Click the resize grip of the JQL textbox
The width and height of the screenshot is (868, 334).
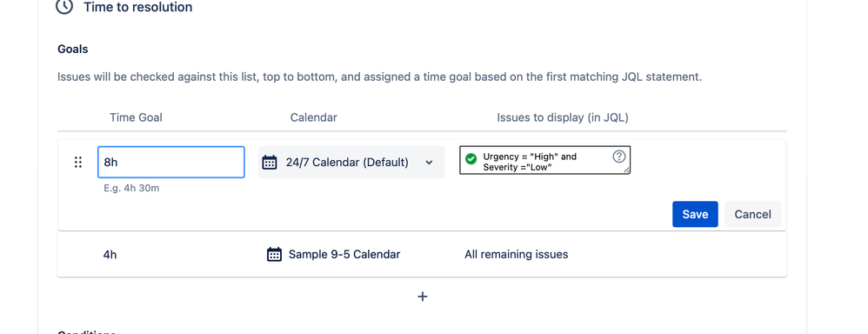pyautogui.click(x=626, y=170)
